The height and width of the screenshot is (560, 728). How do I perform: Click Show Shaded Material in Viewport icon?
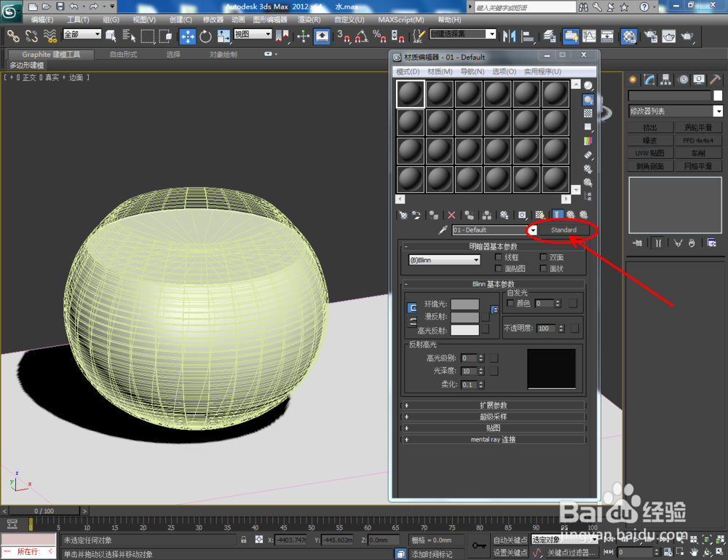(539, 215)
